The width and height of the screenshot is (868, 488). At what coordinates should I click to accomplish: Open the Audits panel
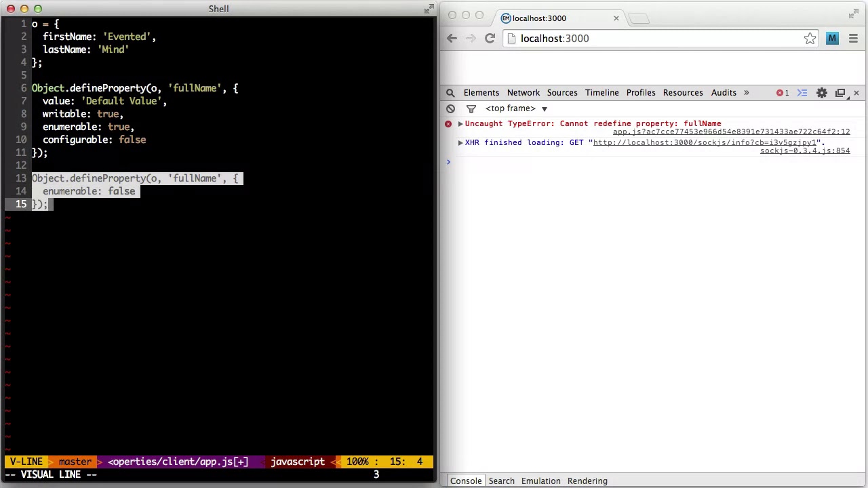coord(724,93)
